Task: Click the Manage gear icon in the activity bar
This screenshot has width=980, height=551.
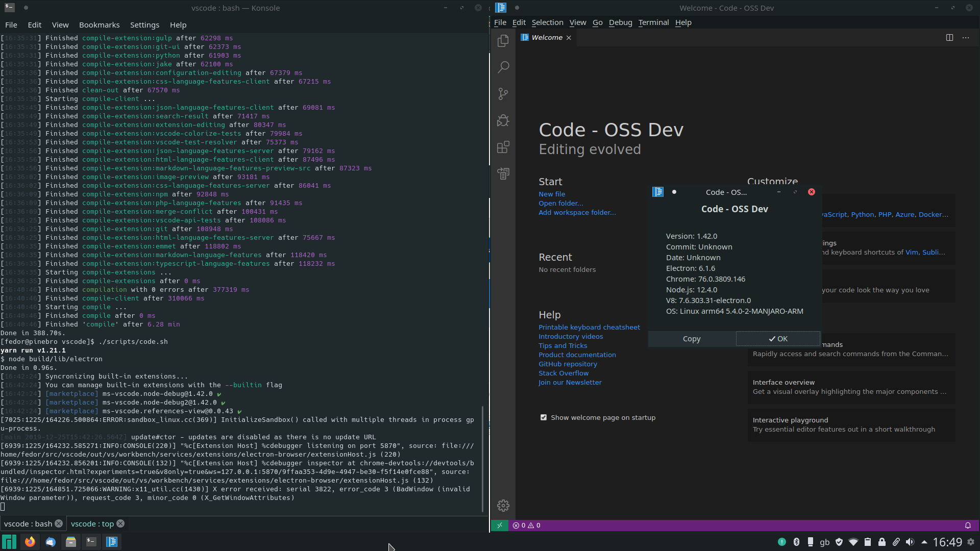Action: click(503, 506)
